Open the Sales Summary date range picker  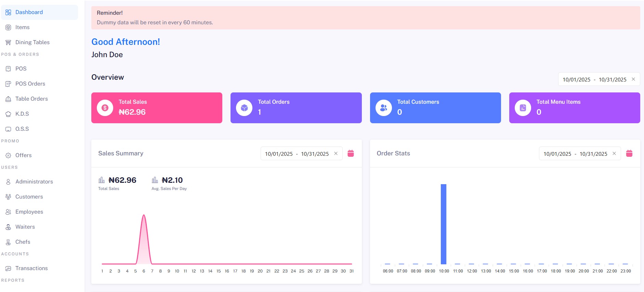coord(297,154)
